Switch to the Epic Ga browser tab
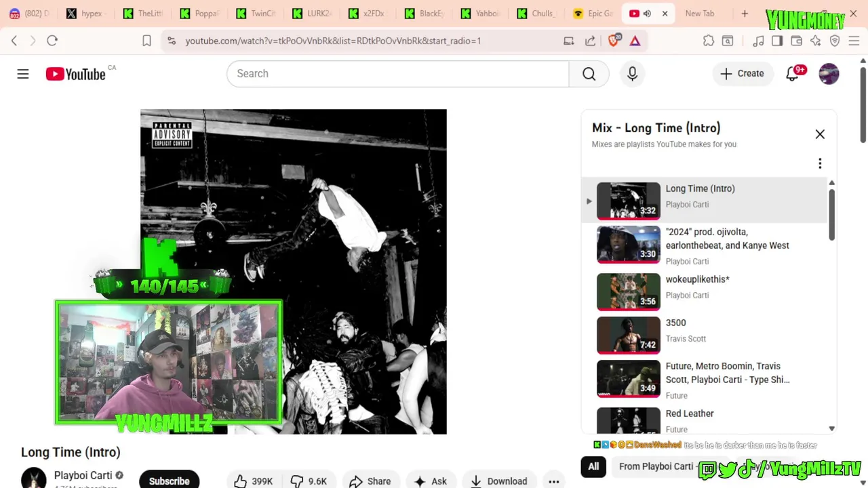 pos(592,14)
